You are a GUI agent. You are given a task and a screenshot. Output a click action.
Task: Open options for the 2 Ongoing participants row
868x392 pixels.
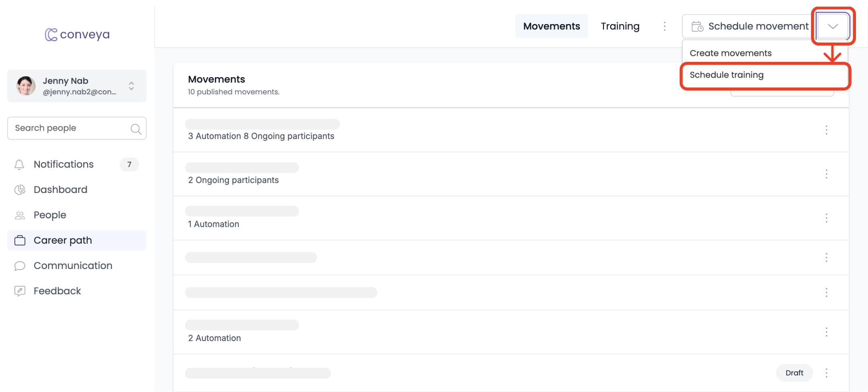click(x=826, y=174)
